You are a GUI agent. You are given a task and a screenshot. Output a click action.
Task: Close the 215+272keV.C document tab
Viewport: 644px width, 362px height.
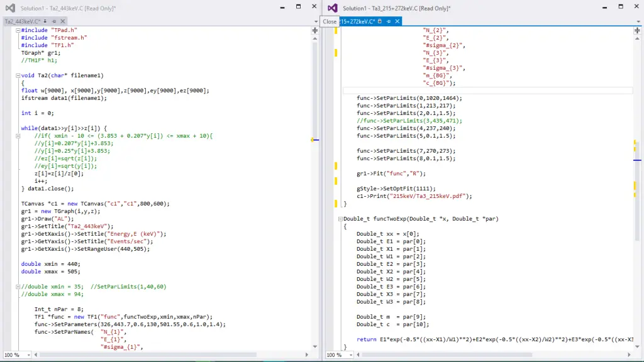point(397,21)
